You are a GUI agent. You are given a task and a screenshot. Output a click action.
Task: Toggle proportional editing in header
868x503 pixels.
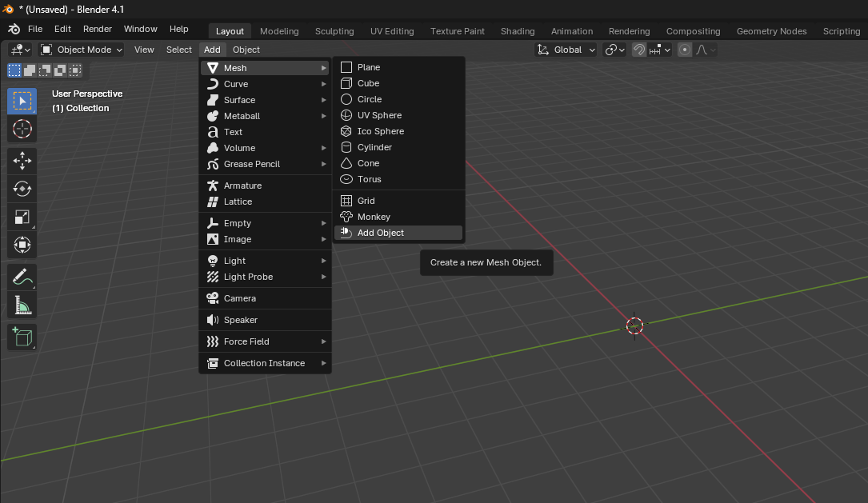[685, 50]
